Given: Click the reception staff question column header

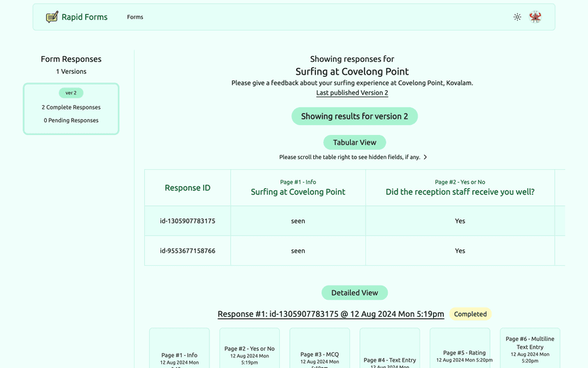Looking at the screenshot, I should point(459,188).
